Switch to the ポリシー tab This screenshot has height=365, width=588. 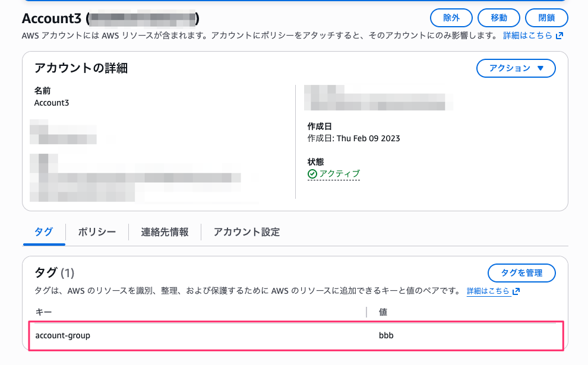coord(96,232)
